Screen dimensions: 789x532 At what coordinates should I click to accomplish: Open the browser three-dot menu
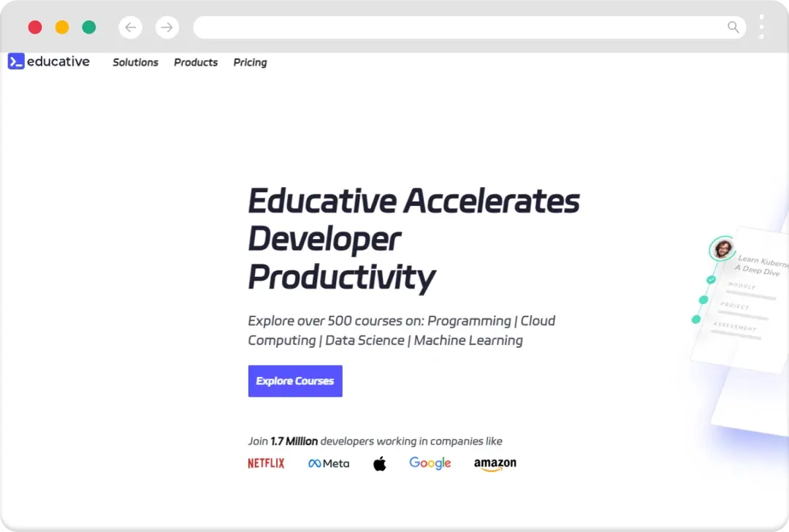click(762, 27)
